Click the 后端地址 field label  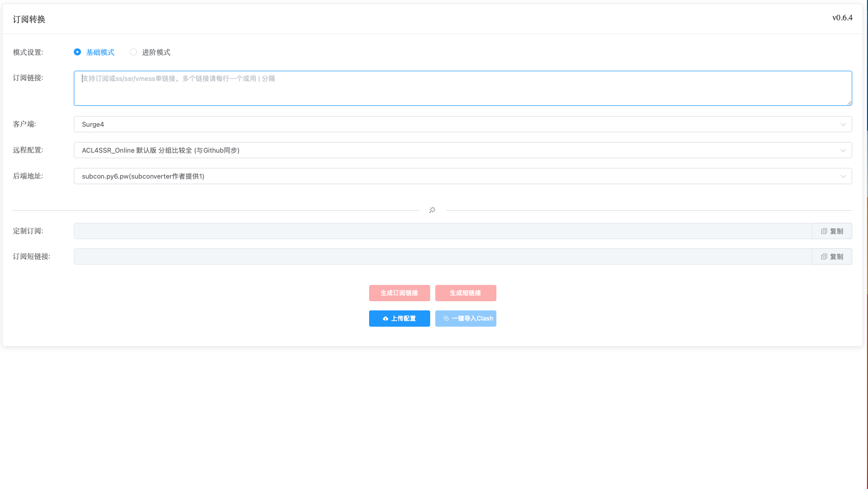point(28,176)
